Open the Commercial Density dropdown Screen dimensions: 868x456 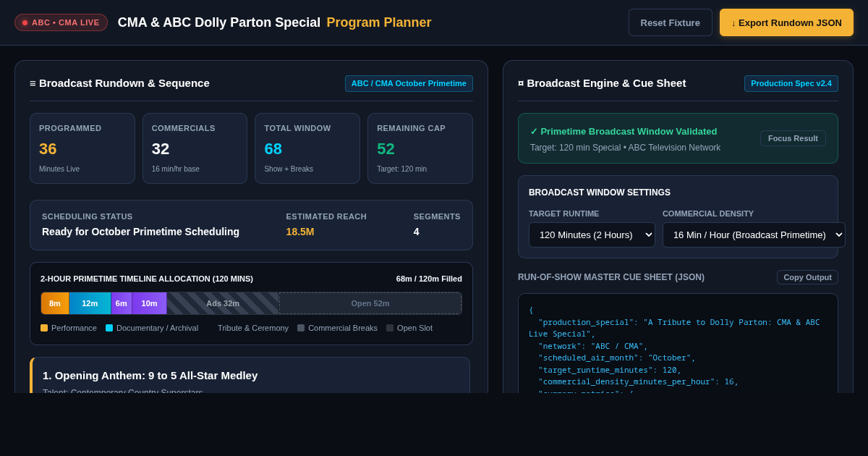(754, 235)
